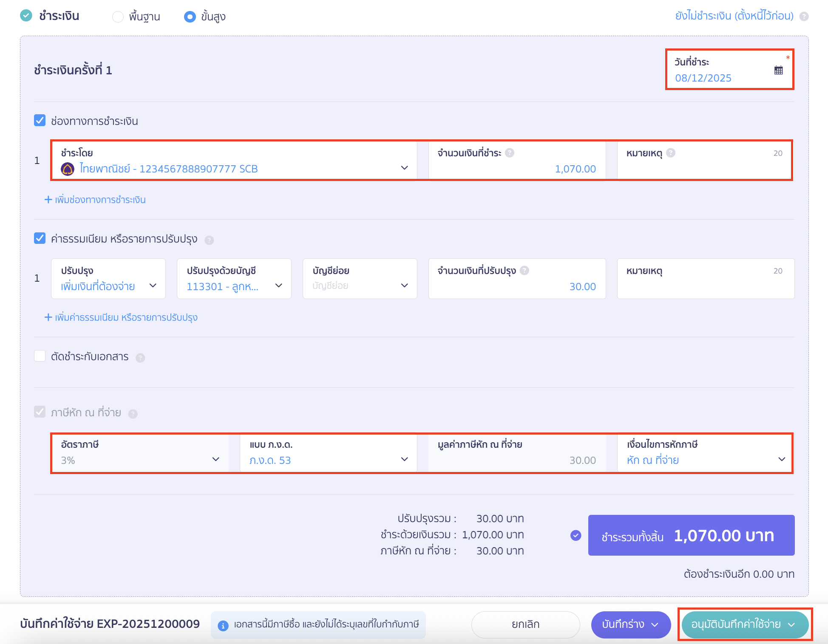Click help icon beside จำนวนเงินที่ปรับปรุง

(525, 271)
